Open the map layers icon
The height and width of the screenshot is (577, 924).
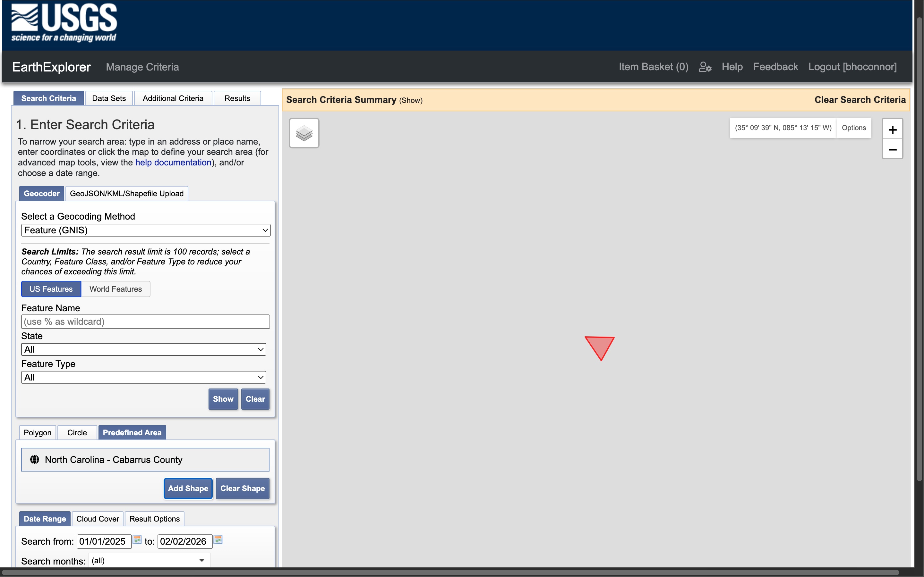pyautogui.click(x=304, y=133)
